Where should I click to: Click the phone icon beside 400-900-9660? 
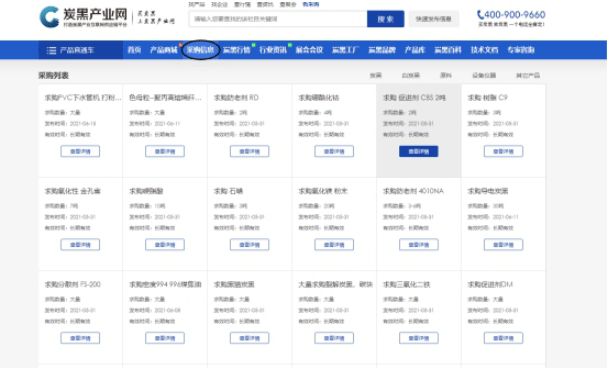point(480,15)
